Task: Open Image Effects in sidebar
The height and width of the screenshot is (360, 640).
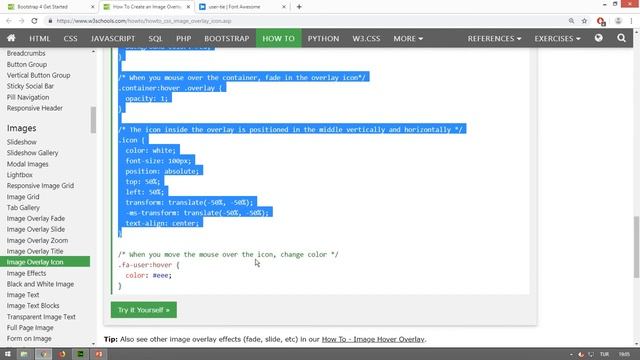Action: pyautogui.click(x=27, y=273)
